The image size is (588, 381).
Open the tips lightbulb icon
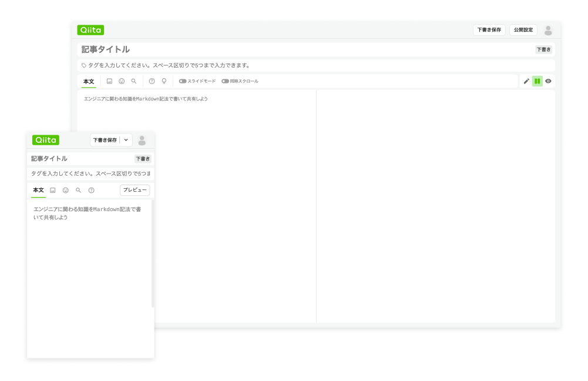click(x=164, y=81)
